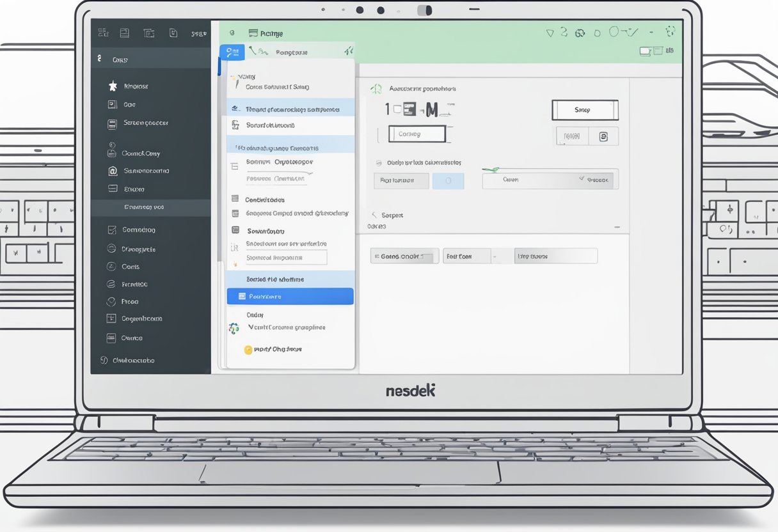Click the Snep button
The image size is (778, 532).
pos(585,110)
